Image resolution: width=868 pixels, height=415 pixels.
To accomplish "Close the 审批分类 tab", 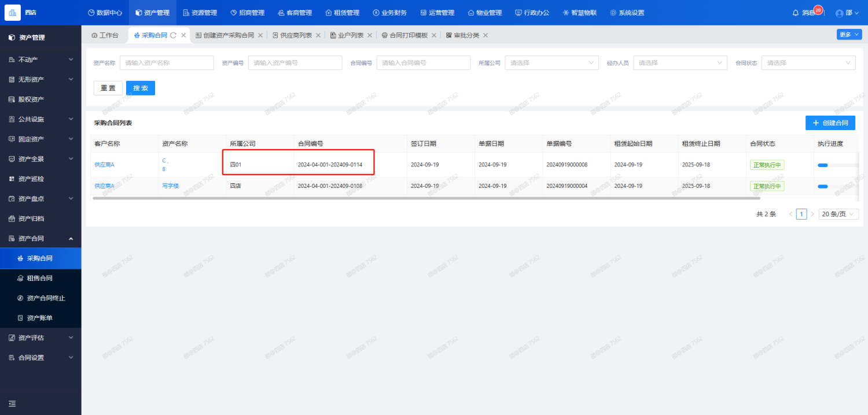I will [x=486, y=35].
